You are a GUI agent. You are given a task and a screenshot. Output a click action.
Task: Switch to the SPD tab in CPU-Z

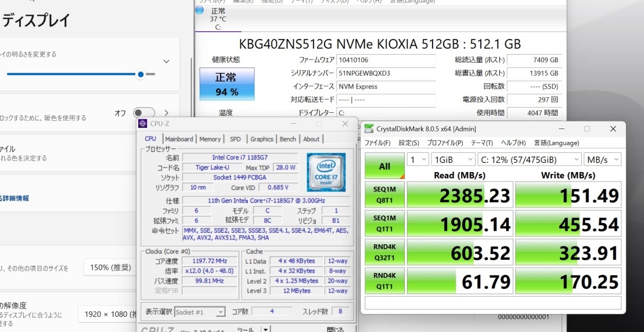click(235, 139)
